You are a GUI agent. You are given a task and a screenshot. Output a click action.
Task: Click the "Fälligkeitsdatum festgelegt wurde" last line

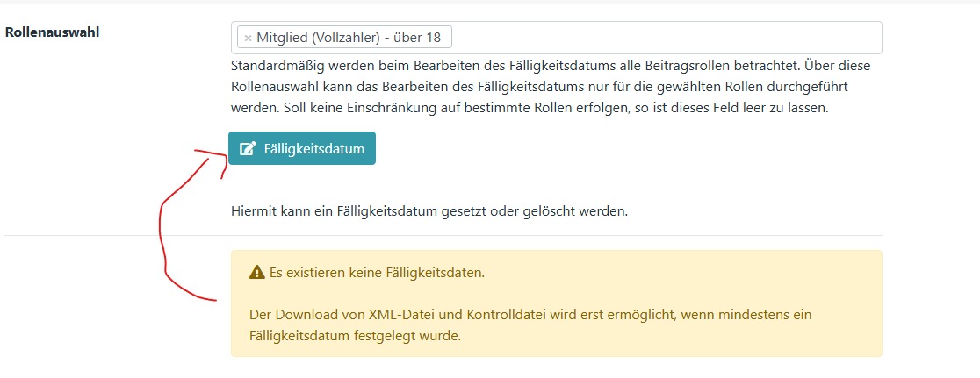click(355, 336)
